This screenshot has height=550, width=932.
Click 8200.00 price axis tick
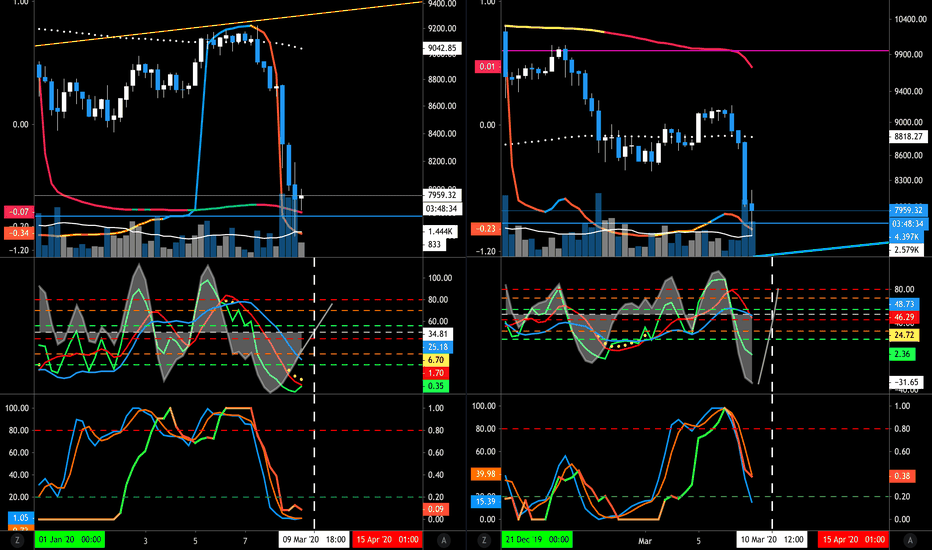pos(442,161)
